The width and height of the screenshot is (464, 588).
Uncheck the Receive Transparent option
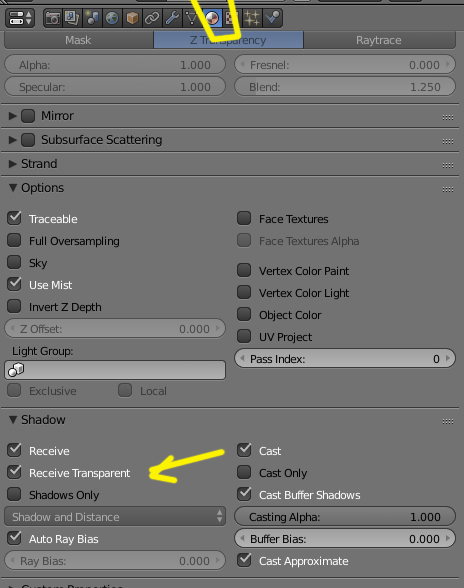coord(14,472)
